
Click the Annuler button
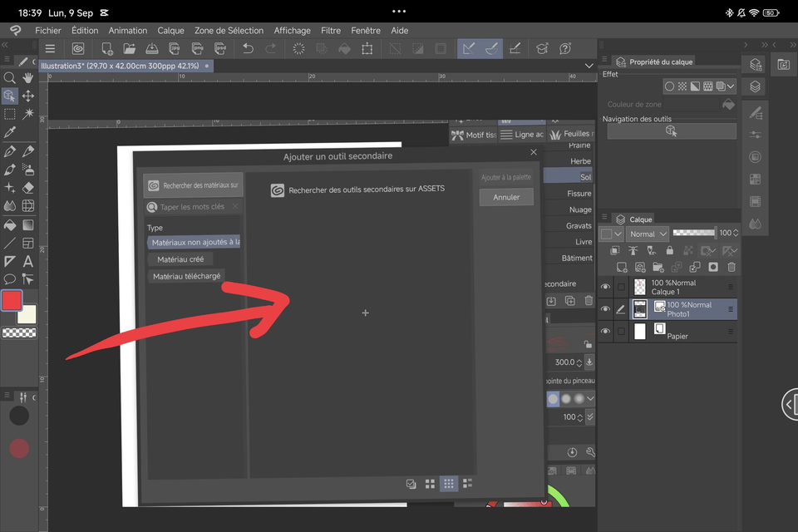(x=506, y=197)
